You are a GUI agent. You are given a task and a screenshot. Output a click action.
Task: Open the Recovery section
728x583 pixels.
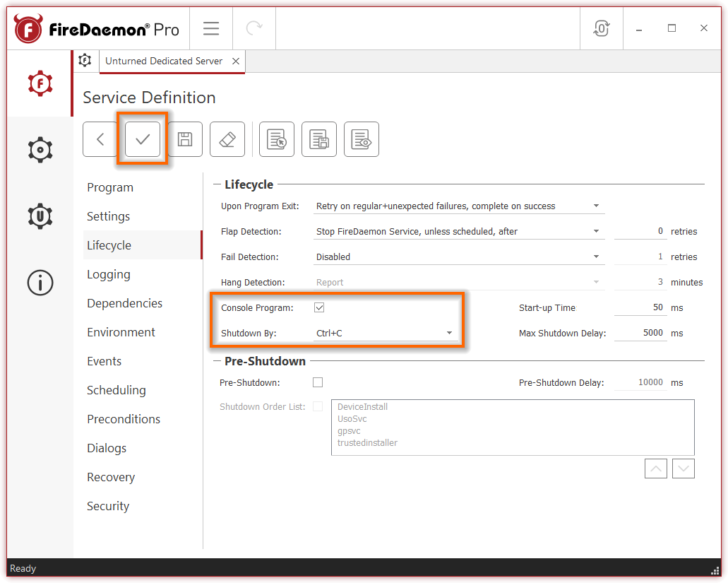pyautogui.click(x=143, y=476)
